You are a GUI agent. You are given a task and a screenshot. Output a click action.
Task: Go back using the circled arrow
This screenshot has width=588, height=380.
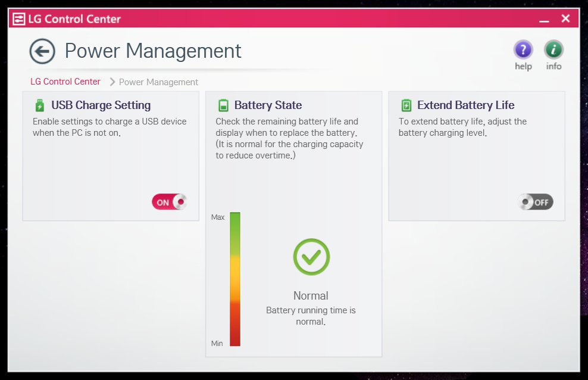click(42, 51)
